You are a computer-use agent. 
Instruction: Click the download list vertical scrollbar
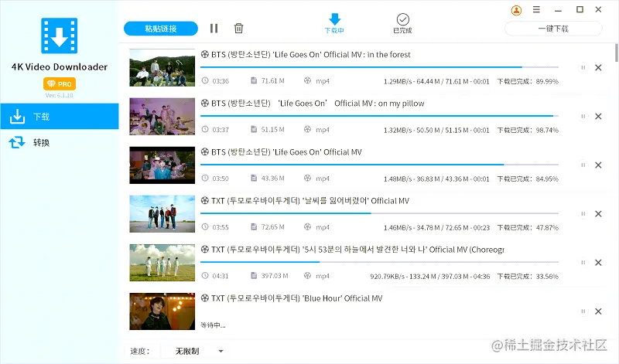(x=617, y=53)
